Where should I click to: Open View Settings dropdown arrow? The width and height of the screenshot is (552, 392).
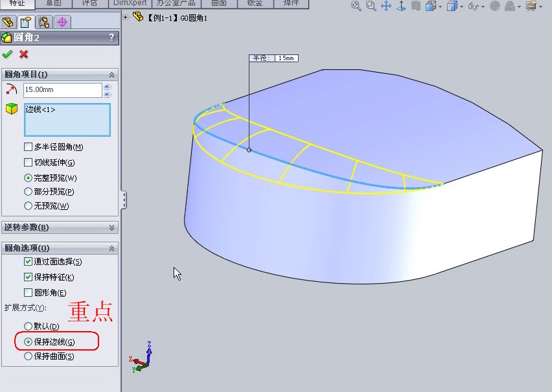click(540, 6)
